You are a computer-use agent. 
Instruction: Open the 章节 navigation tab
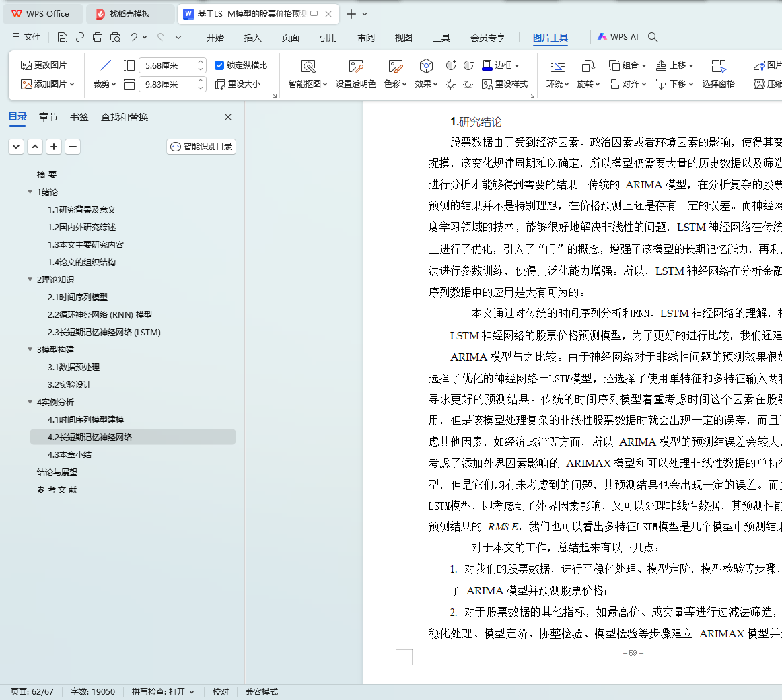click(x=48, y=117)
